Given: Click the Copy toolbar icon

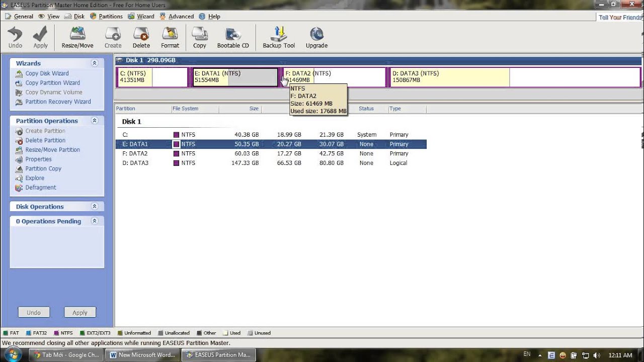Looking at the screenshot, I should pos(200,37).
